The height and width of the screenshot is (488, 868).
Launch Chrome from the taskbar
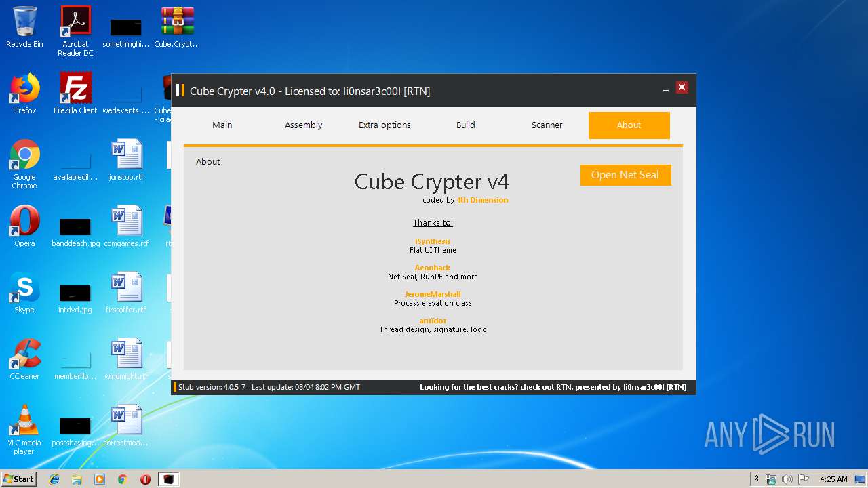coord(123,479)
